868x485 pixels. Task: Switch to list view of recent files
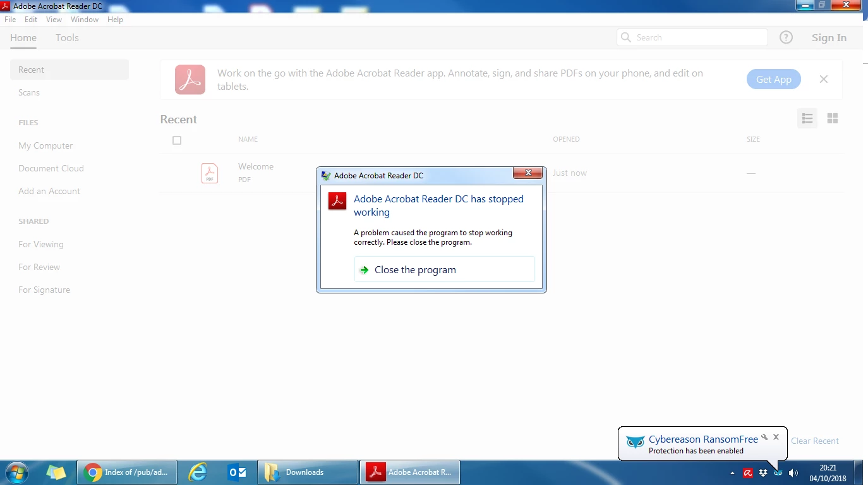[807, 118]
